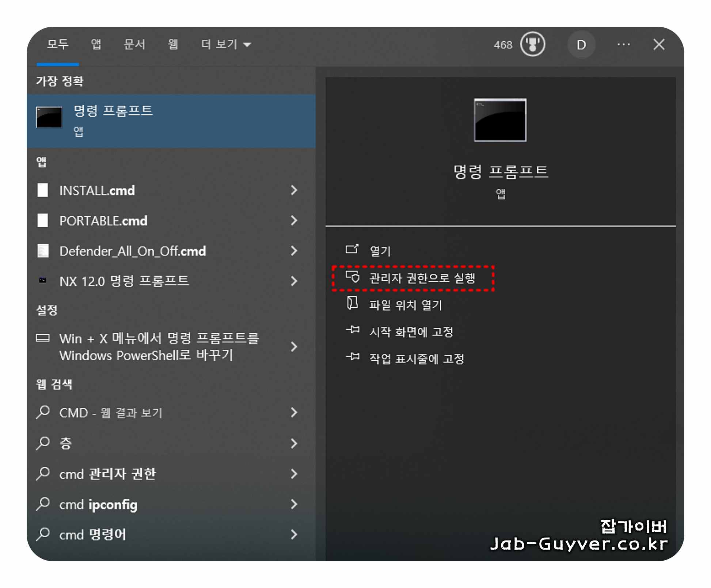Expand arrow next to INSTALL.cmd
Image resolution: width=711 pixels, height=588 pixels.
pyautogui.click(x=294, y=190)
